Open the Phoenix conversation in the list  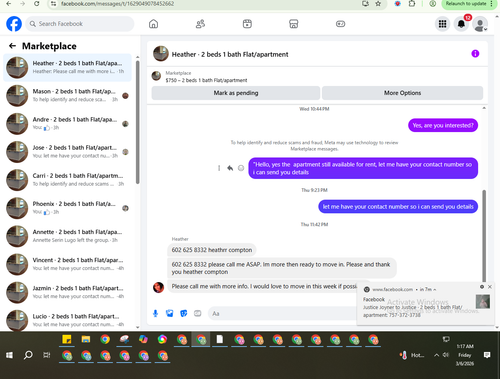(x=68, y=208)
